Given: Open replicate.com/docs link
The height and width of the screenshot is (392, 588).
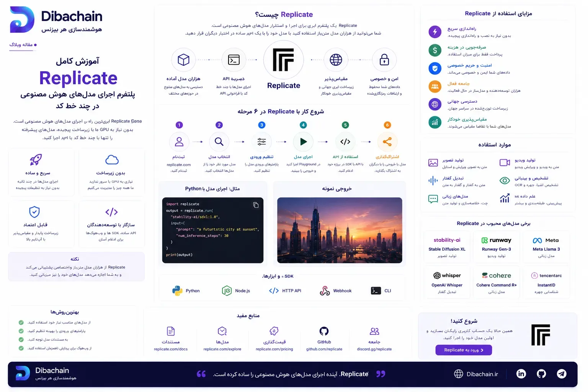Looking at the screenshot, I should (x=171, y=349).
